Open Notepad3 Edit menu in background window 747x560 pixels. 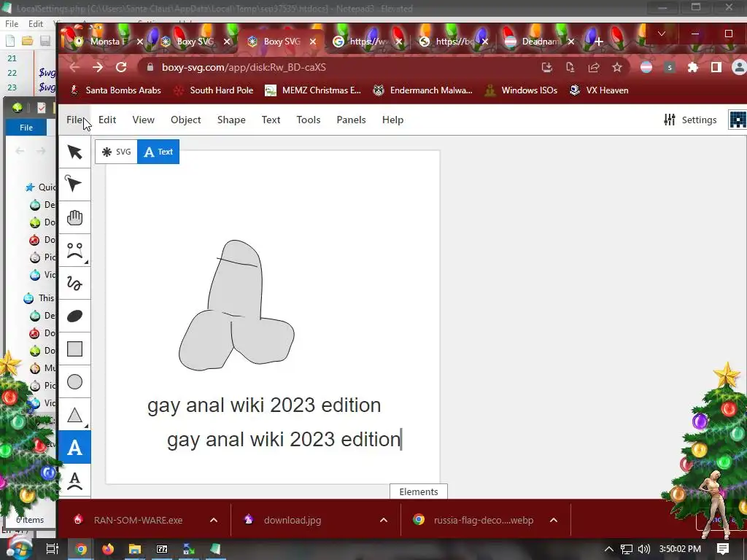tap(36, 24)
